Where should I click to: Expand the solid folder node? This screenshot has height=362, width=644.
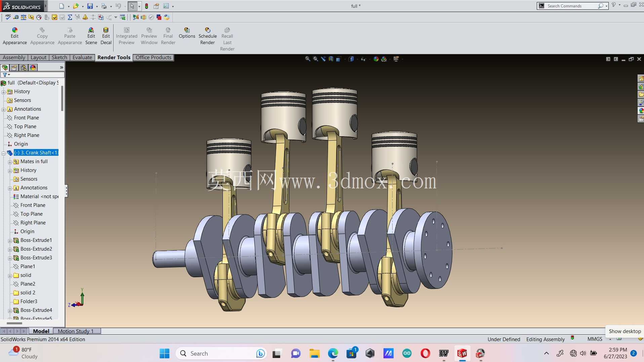point(10,276)
